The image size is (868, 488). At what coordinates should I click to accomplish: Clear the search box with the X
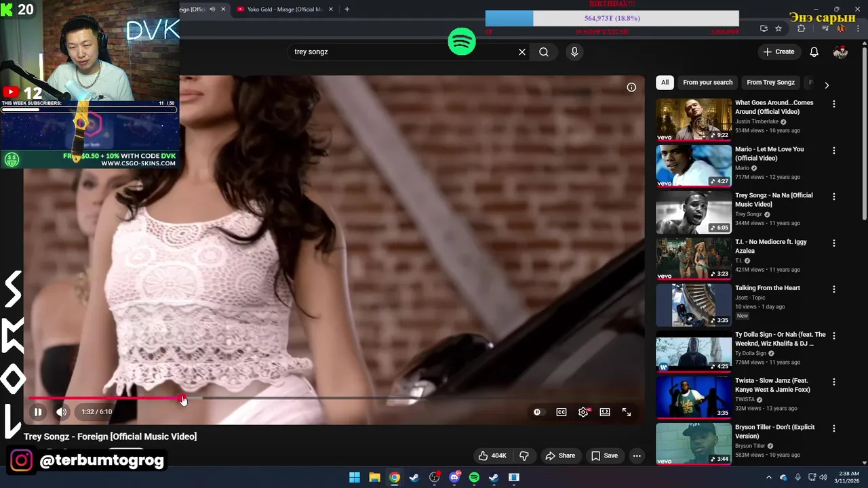coord(522,52)
